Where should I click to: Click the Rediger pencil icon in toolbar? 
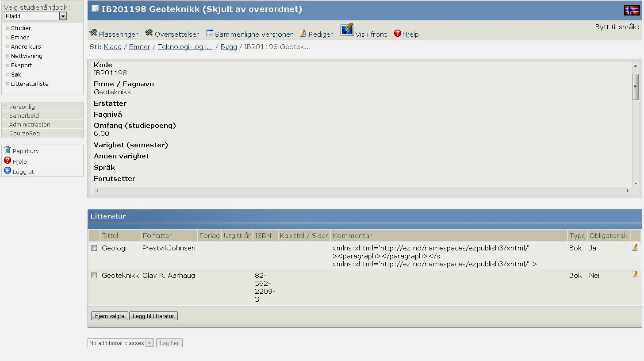click(x=303, y=33)
